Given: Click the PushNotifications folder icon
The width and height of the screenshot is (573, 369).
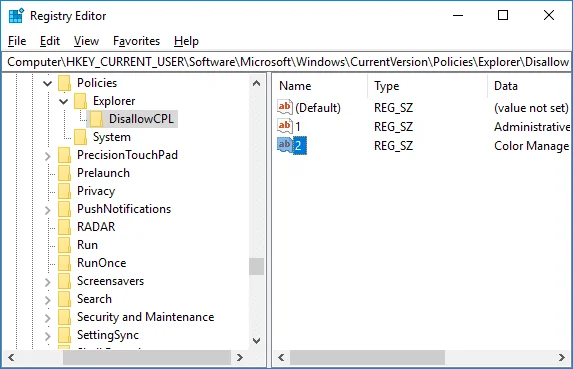Looking at the screenshot, I should click(x=65, y=209).
